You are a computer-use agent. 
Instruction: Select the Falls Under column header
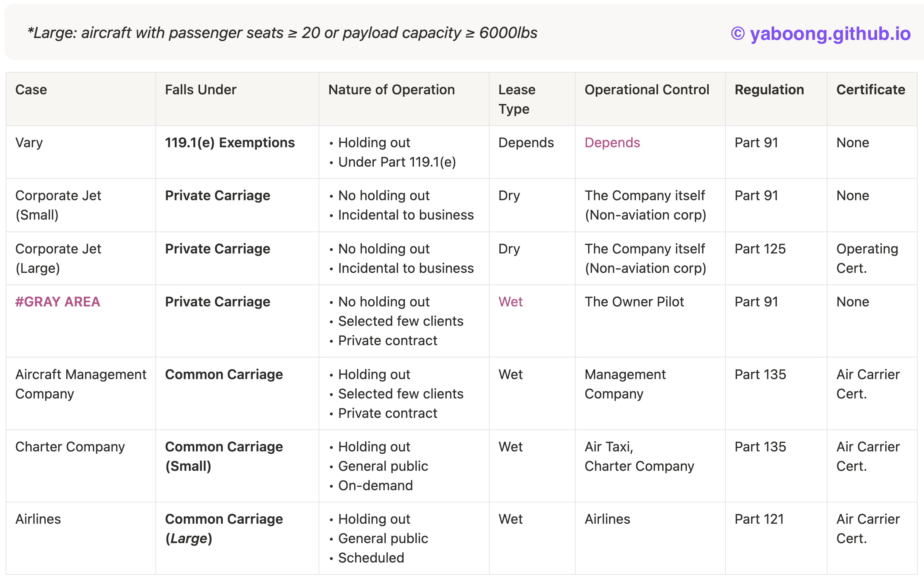tap(201, 90)
